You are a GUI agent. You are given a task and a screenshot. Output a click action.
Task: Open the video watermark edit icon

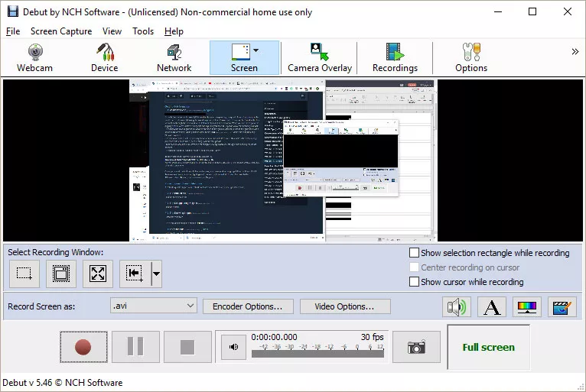(562, 307)
